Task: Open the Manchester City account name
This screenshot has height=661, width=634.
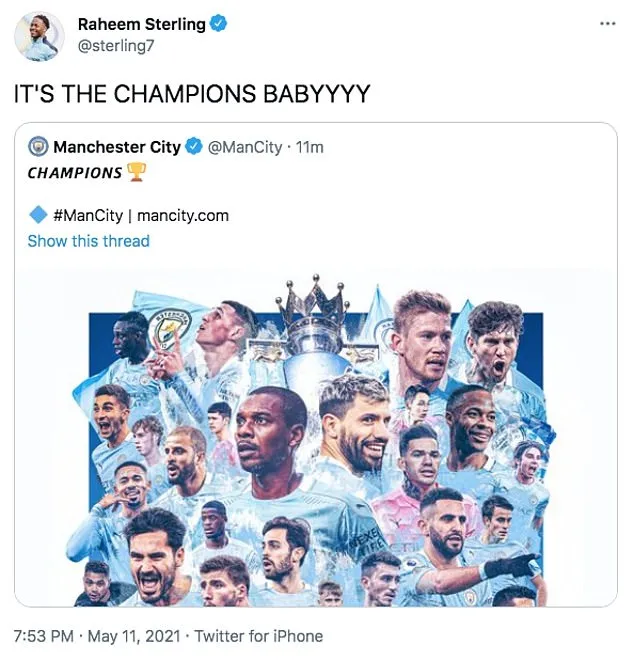Action: pos(117,147)
